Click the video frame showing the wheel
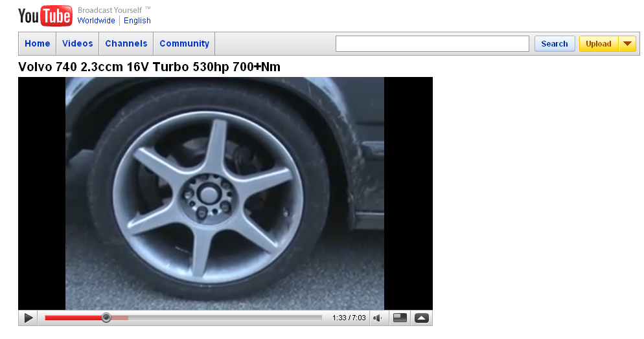644x339 pixels. click(x=225, y=193)
